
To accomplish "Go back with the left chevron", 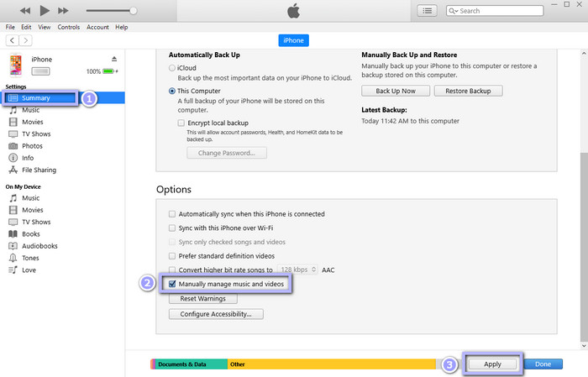I will tap(13, 40).
